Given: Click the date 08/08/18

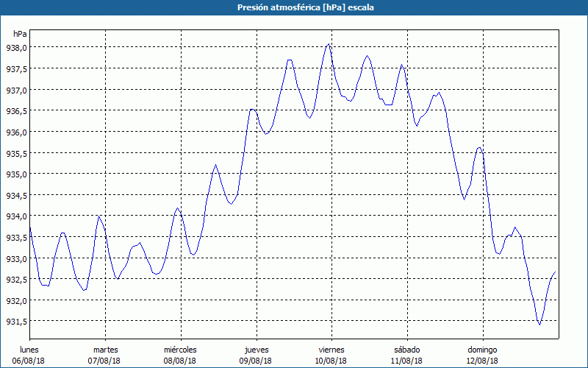Looking at the screenshot, I should (x=179, y=361).
